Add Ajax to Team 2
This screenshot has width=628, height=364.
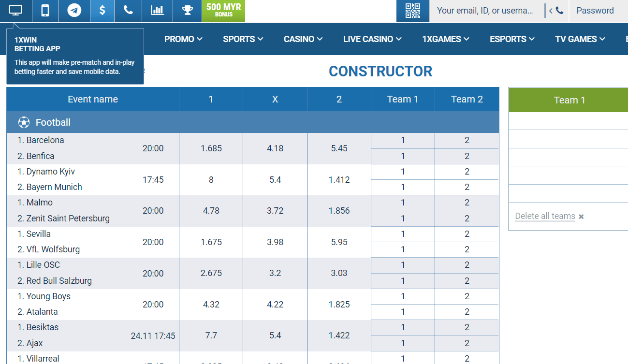point(467,343)
